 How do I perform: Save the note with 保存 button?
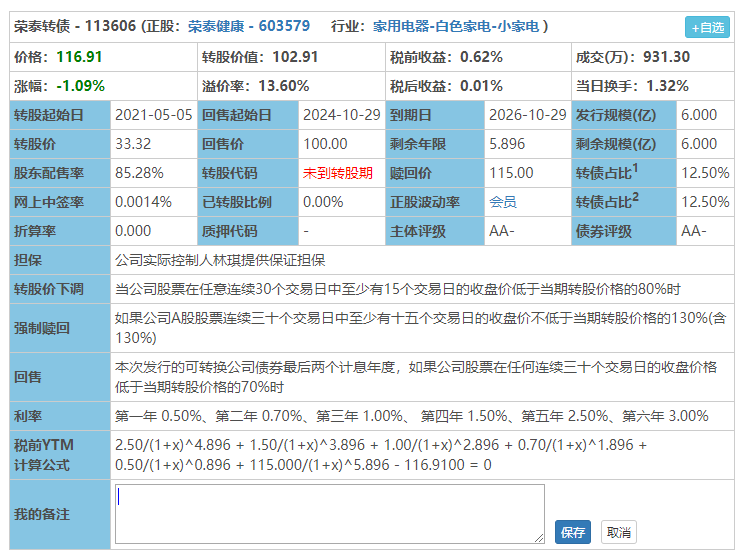click(x=572, y=532)
